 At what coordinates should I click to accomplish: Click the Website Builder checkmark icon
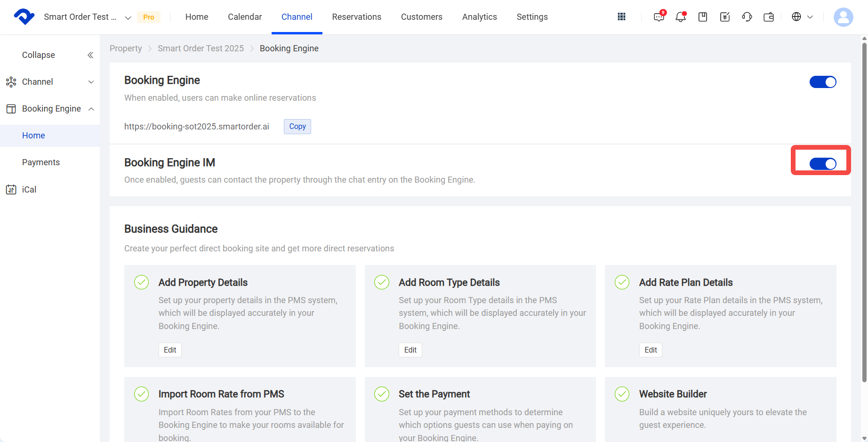click(622, 394)
